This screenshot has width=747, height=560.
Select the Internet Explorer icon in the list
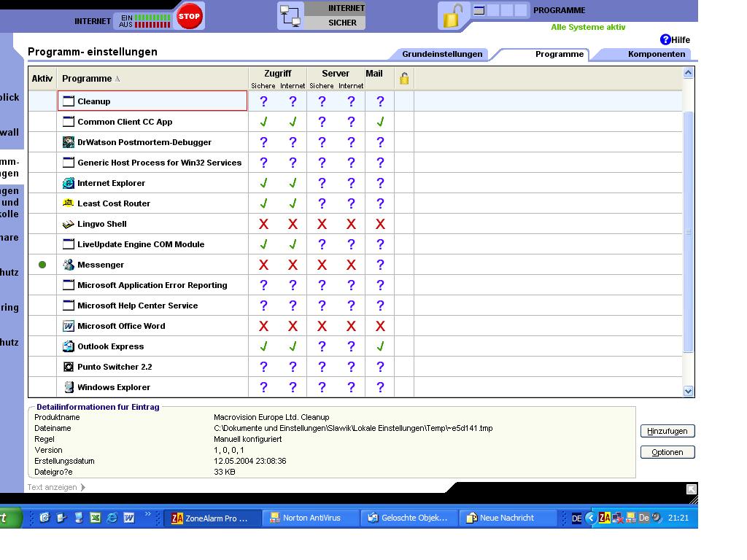tap(69, 183)
